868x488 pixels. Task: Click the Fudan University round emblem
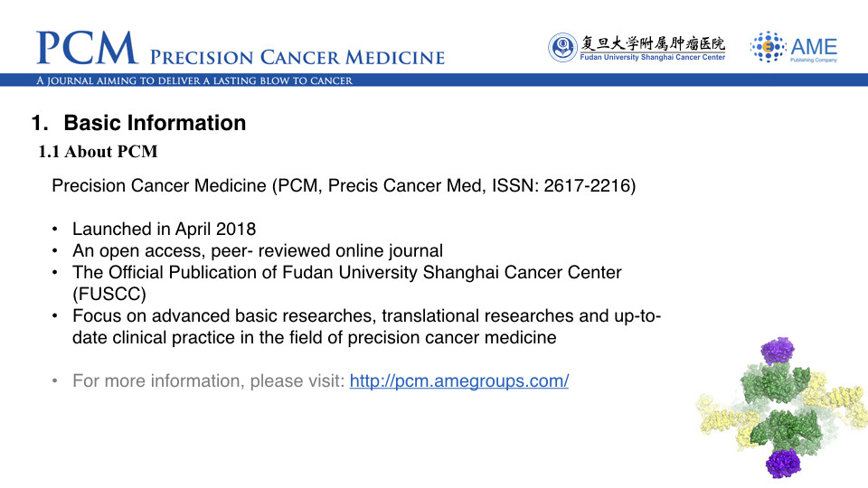(562, 47)
